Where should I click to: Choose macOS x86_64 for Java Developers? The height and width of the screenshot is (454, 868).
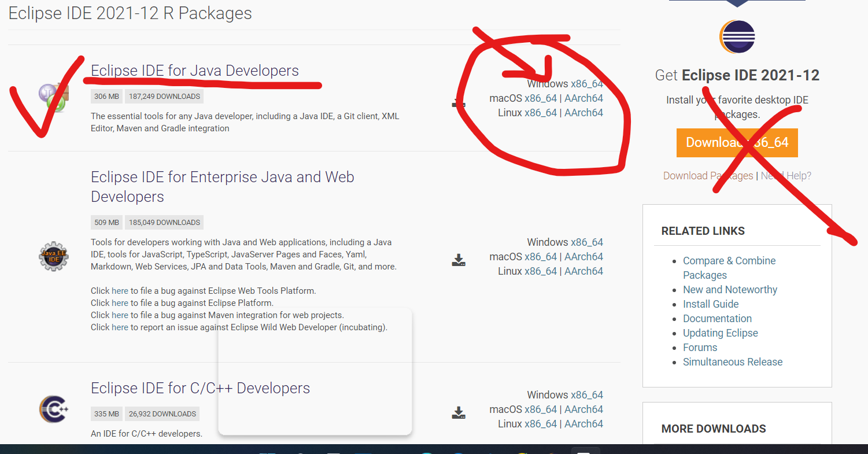(x=541, y=98)
